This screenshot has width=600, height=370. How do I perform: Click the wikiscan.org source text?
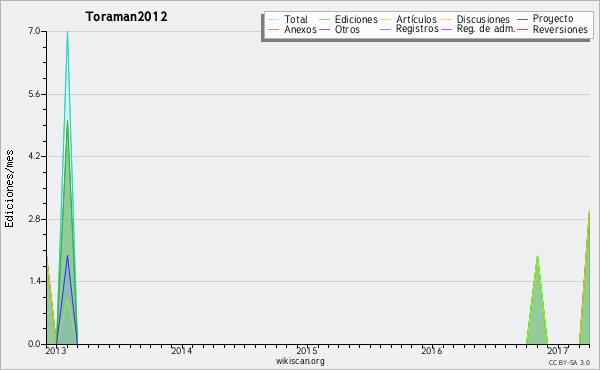300,361
